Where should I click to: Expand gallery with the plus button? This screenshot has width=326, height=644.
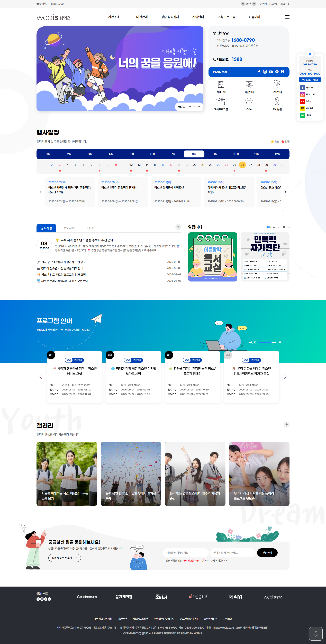pyautogui.click(x=286, y=425)
